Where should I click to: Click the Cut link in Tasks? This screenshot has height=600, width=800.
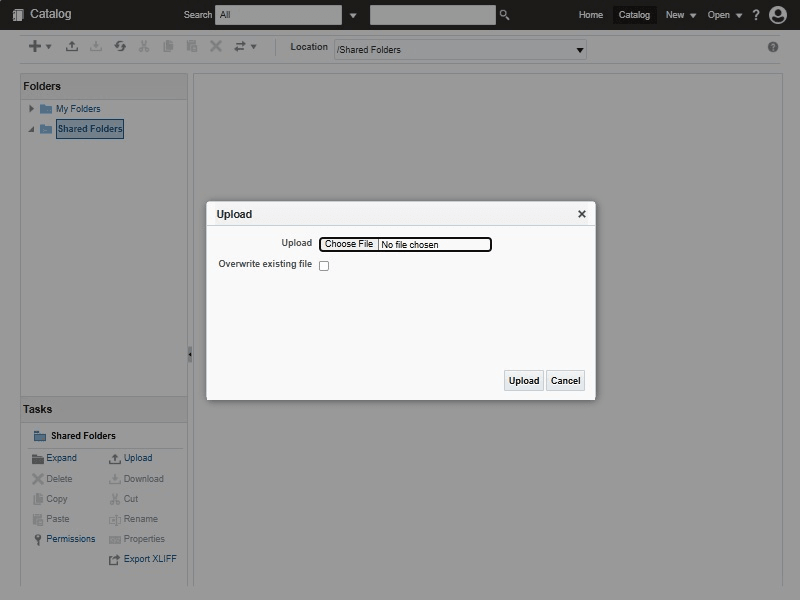pos(131,498)
